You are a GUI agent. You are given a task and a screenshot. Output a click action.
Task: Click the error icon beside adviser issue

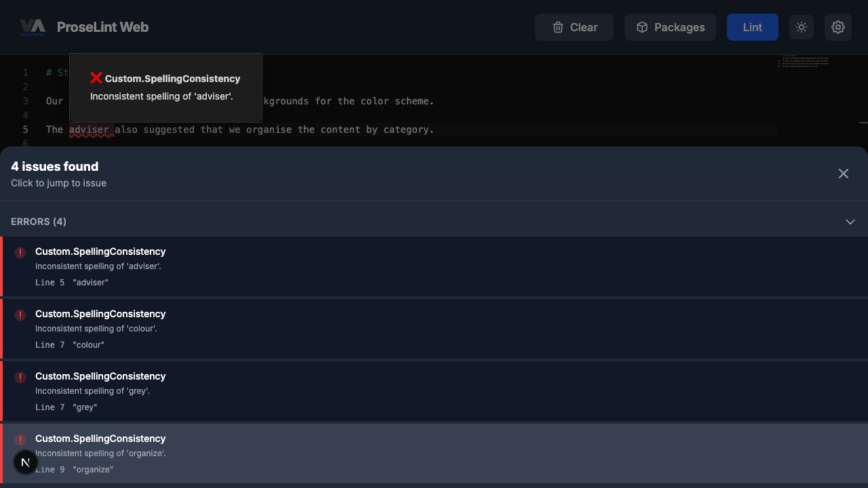point(20,253)
